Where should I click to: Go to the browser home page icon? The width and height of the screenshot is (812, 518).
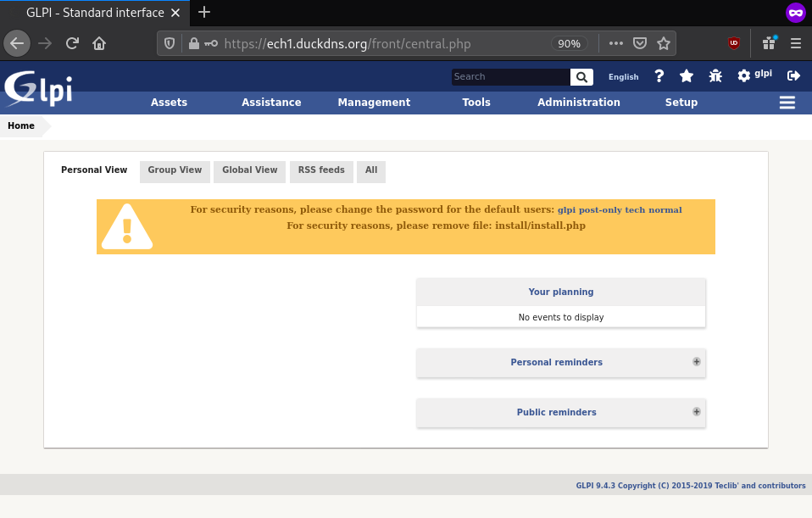[x=99, y=43]
